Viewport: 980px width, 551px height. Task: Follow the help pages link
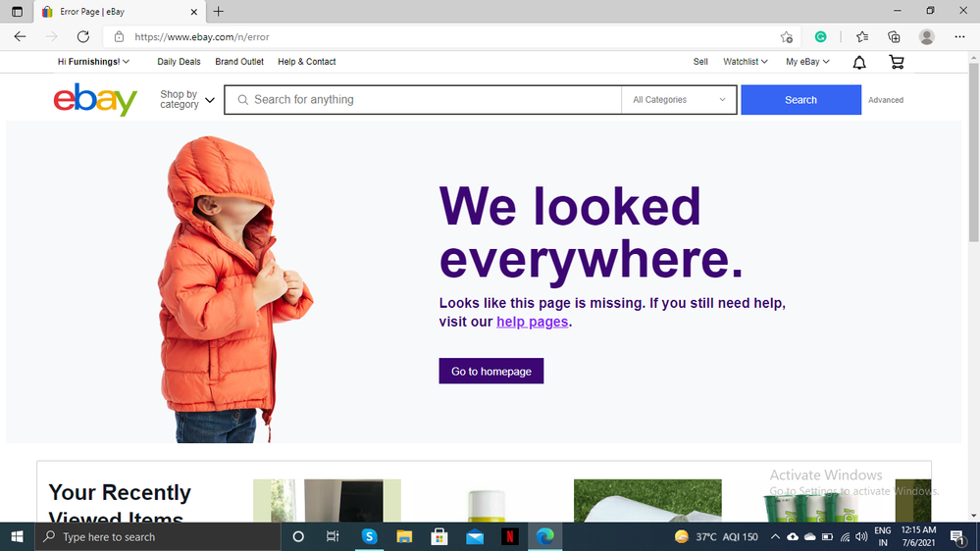pos(533,322)
